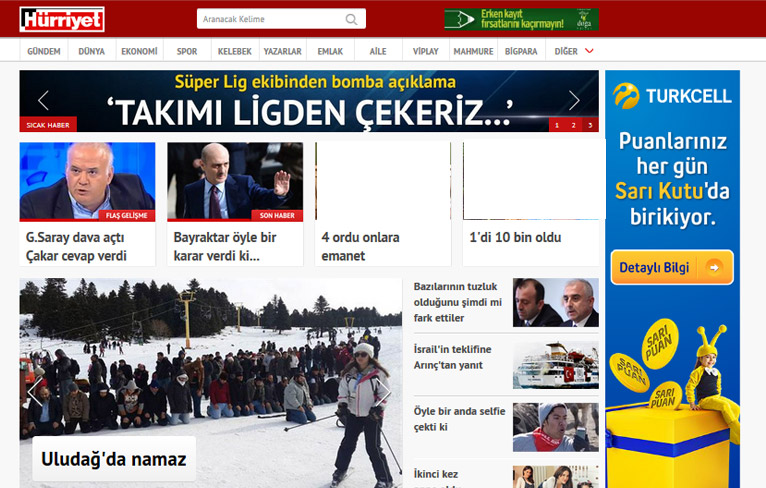Select the BİGPARA menu item
Image resolution: width=766 pixels, height=488 pixels.
[521, 51]
